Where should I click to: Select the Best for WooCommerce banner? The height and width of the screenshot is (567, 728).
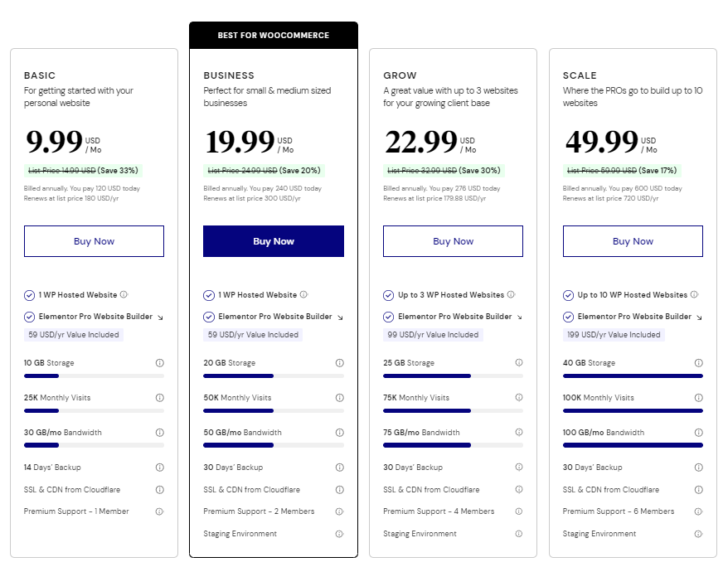click(274, 36)
